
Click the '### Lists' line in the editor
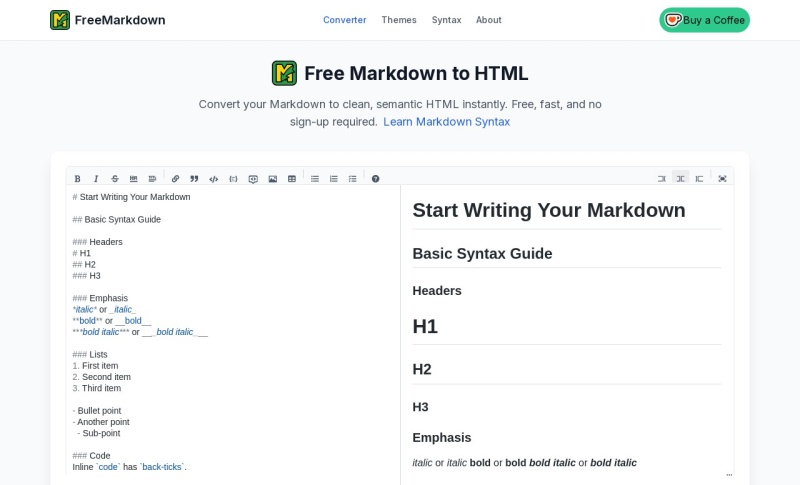pos(90,354)
